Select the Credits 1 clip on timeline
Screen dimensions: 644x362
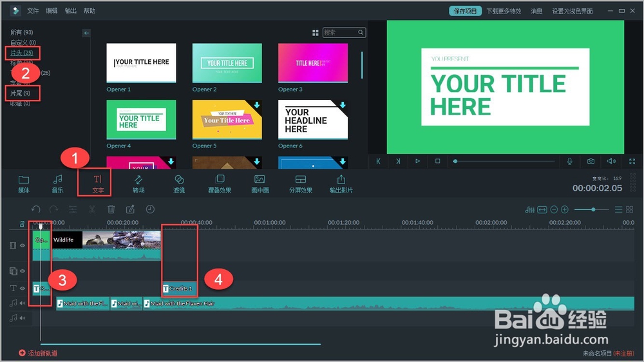pyautogui.click(x=180, y=289)
